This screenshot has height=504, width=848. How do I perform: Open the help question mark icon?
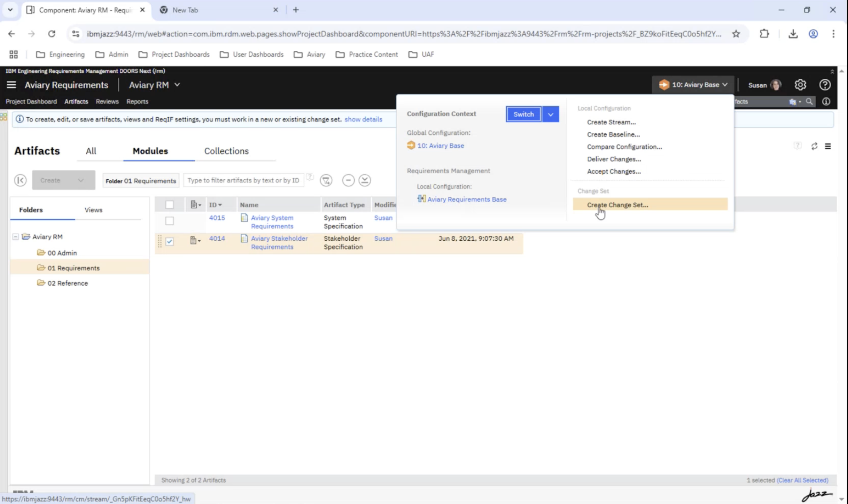(825, 85)
